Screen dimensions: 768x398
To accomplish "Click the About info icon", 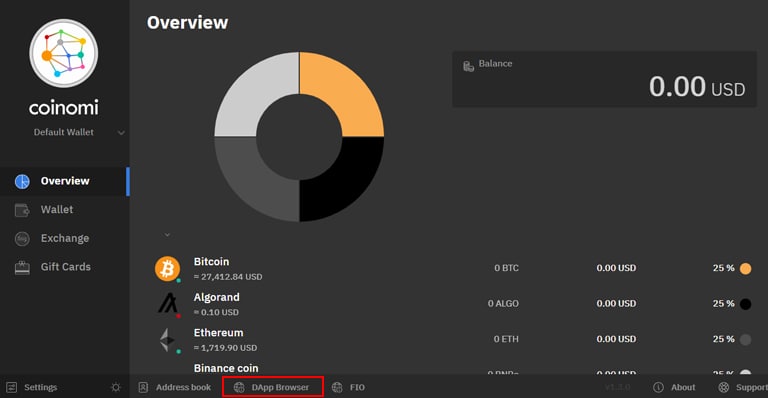I will [x=658, y=387].
